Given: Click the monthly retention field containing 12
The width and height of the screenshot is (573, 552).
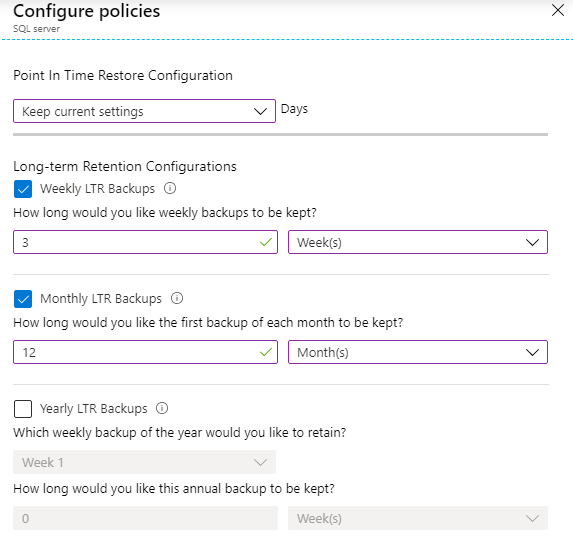Looking at the screenshot, I should click(x=145, y=352).
